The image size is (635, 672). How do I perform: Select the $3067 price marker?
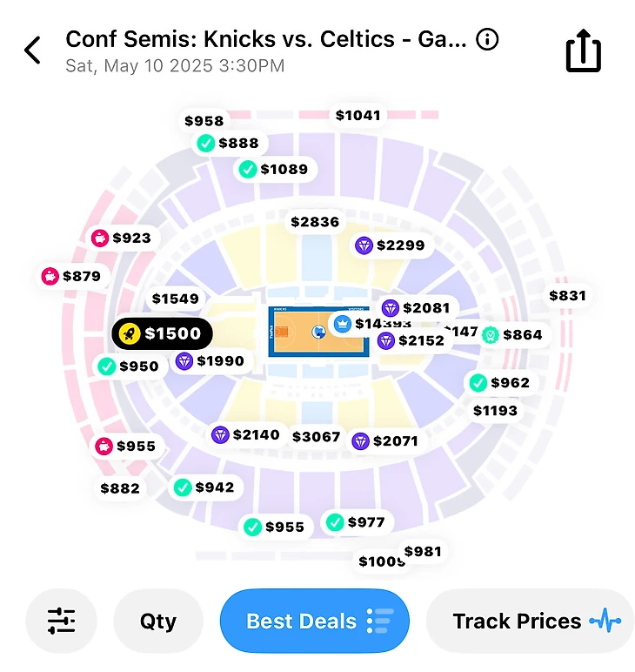[x=316, y=436]
